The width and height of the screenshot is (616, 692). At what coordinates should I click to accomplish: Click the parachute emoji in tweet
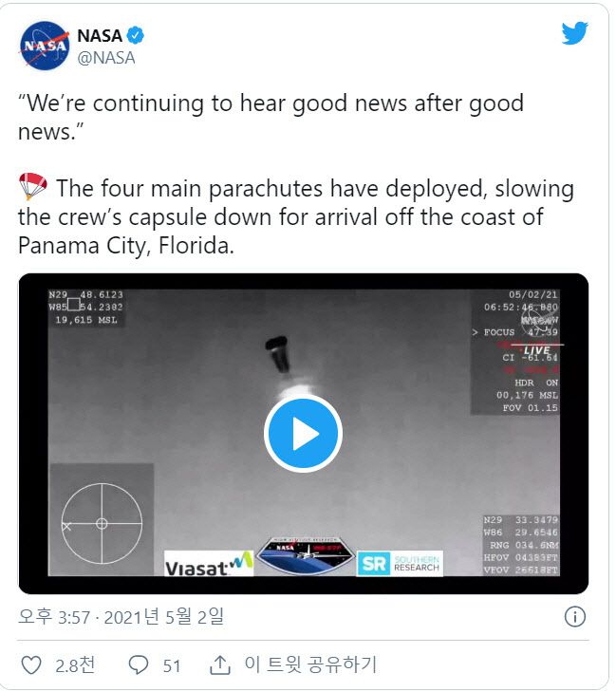point(33,187)
